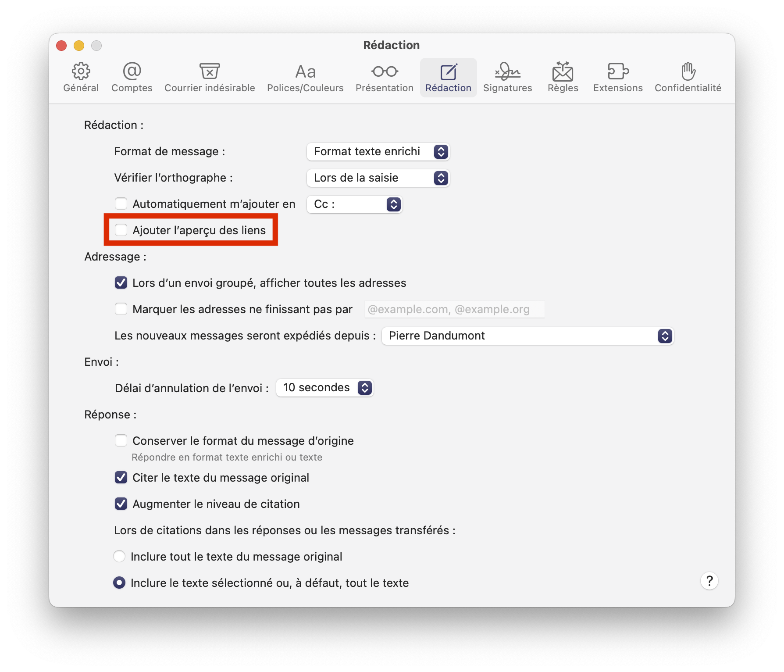Open the Pierre Dandumont sender dropdown
Viewport: 784px width, 672px height.
point(527,336)
